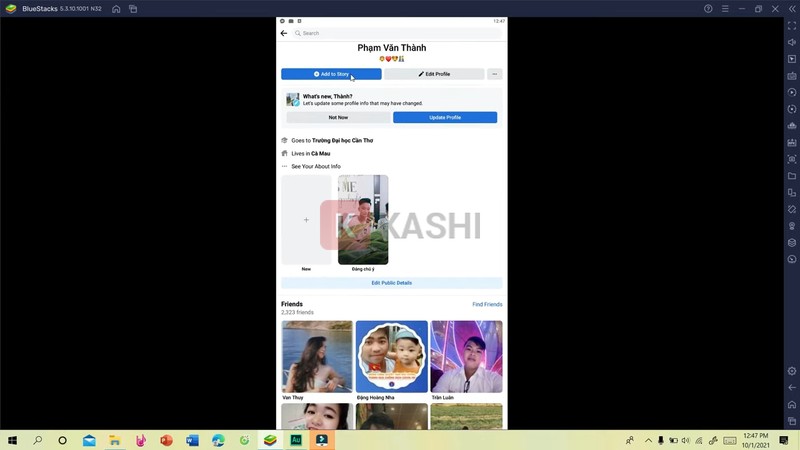Open the media folder icon in sidebar
This screenshot has height=450, width=800.
pos(792,176)
